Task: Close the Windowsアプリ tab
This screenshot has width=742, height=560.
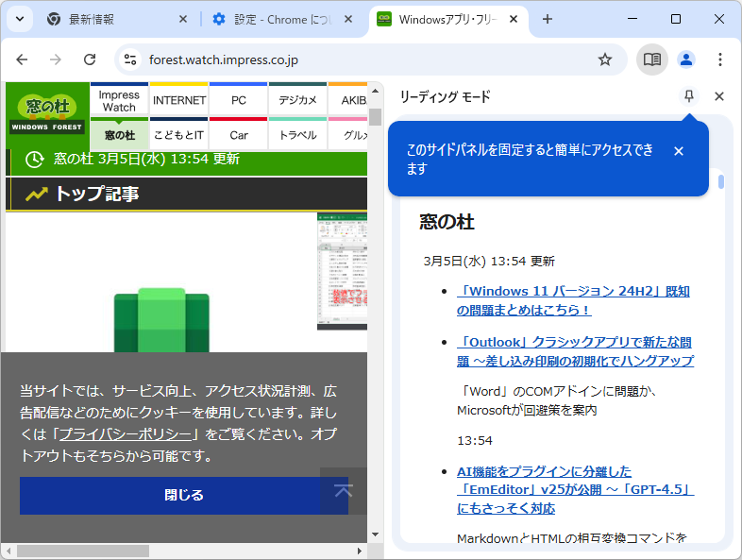Action: coord(514,19)
